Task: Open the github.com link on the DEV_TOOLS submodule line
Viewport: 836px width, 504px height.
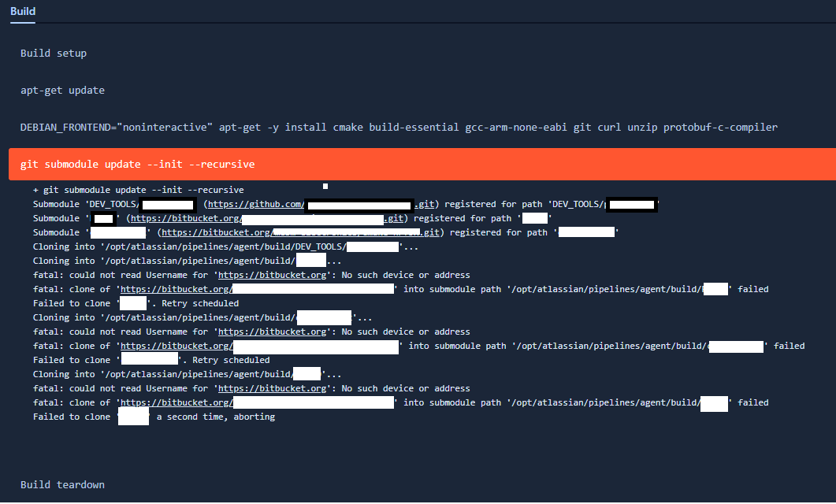Action: tap(321, 205)
